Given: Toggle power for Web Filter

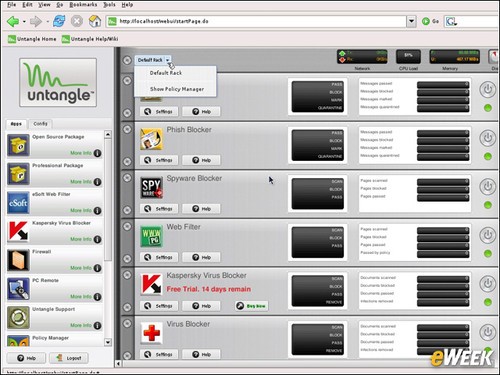Looking at the screenshot, I should pyautogui.click(x=488, y=235).
